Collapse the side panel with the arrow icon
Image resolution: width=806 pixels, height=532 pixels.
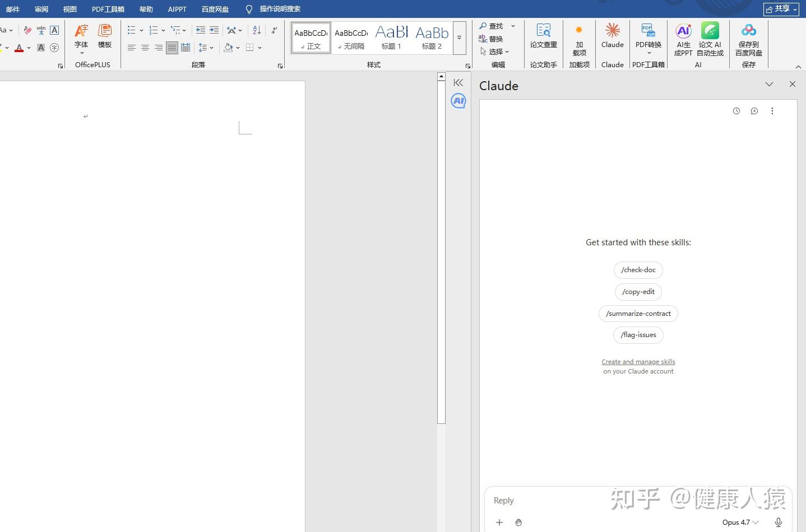458,83
